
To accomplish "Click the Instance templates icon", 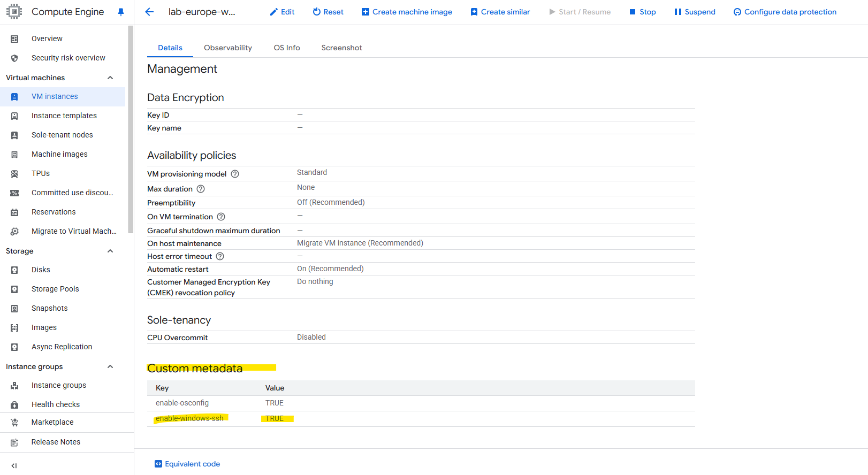I will (x=14, y=116).
